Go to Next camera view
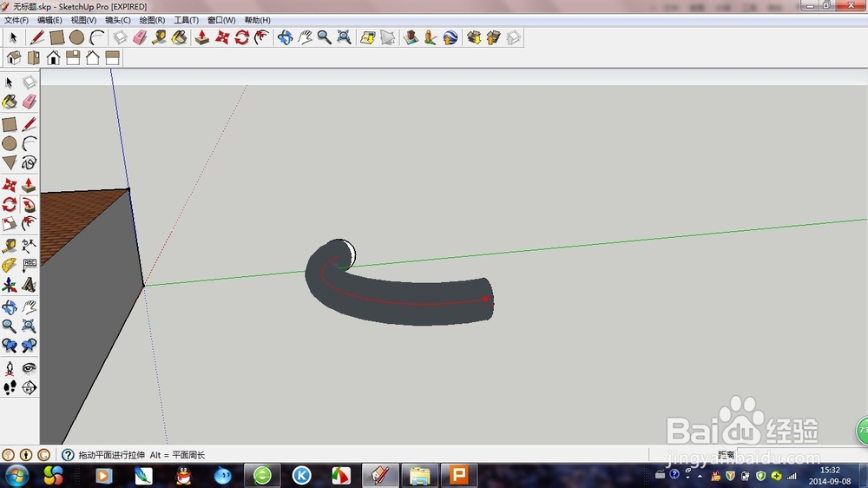Screen dimensions: 868x488 (x=29, y=346)
